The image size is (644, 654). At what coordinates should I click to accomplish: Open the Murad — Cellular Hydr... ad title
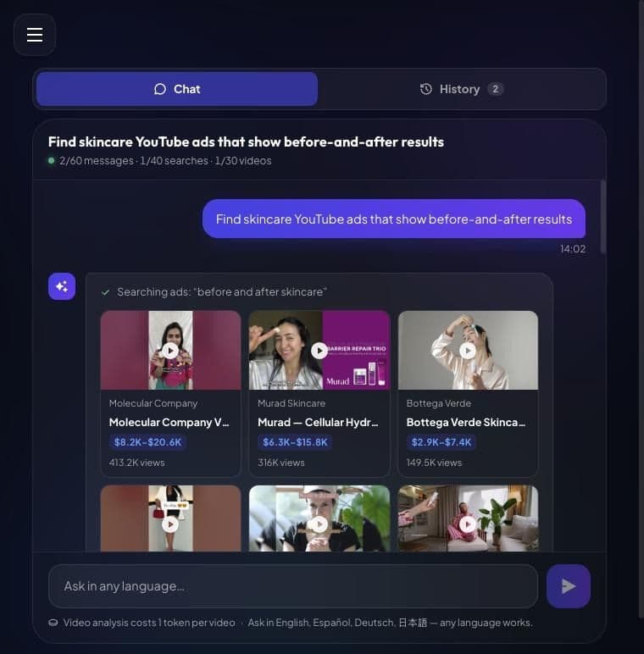click(318, 422)
